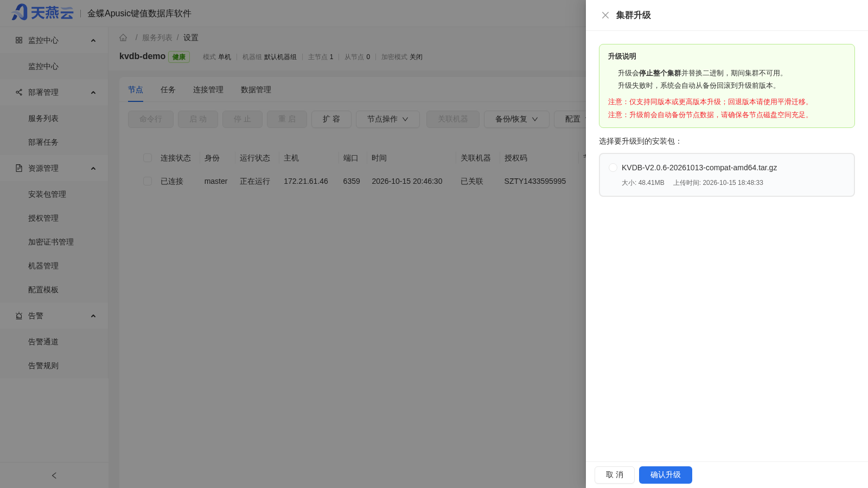
Task: Collapse the 资源管理 menu group chevron
Action: [93, 169]
